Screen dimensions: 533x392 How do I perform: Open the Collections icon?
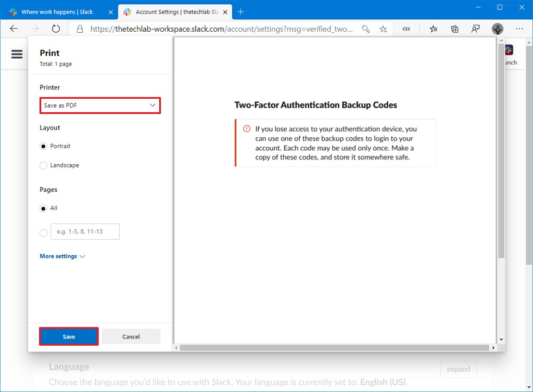coord(454,29)
